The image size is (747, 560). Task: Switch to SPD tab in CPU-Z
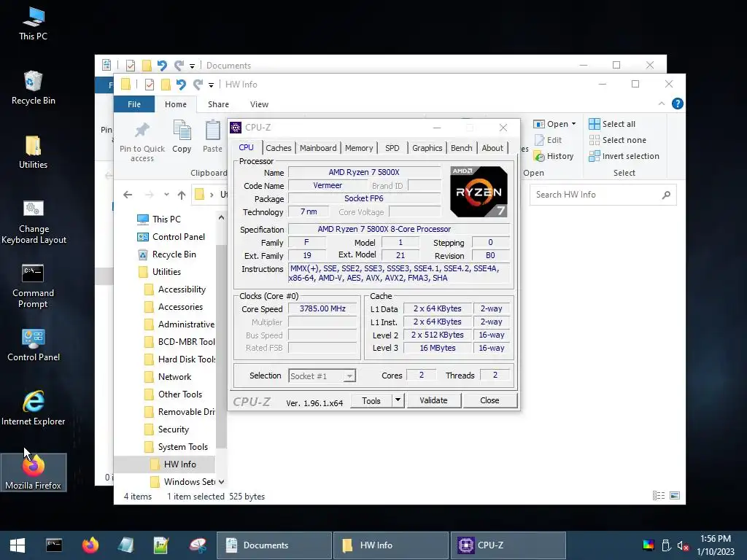(x=392, y=148)
